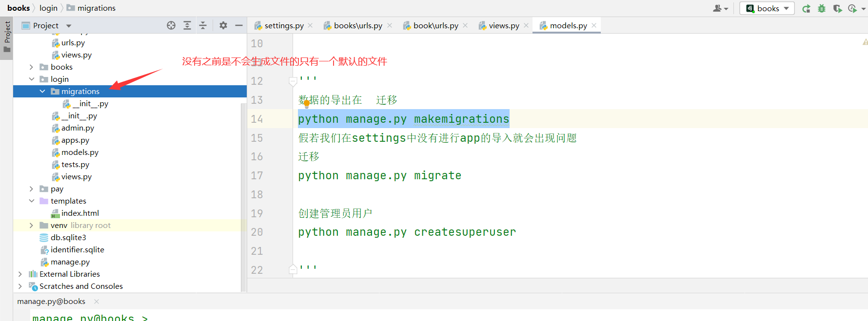Hide the Project panel with minus icon

(239, 25)
